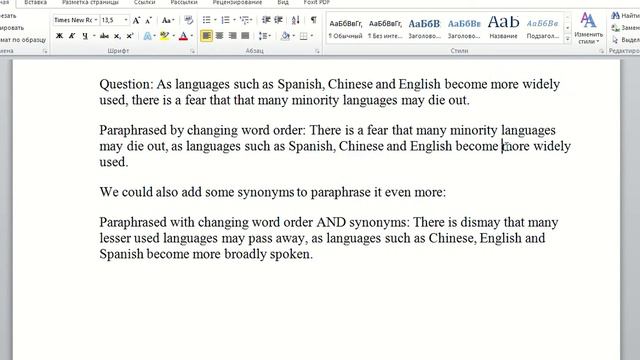Expand highlight color dropdown arrow
The height and width of the screenshot is (360, 640).
coord(173,36)
